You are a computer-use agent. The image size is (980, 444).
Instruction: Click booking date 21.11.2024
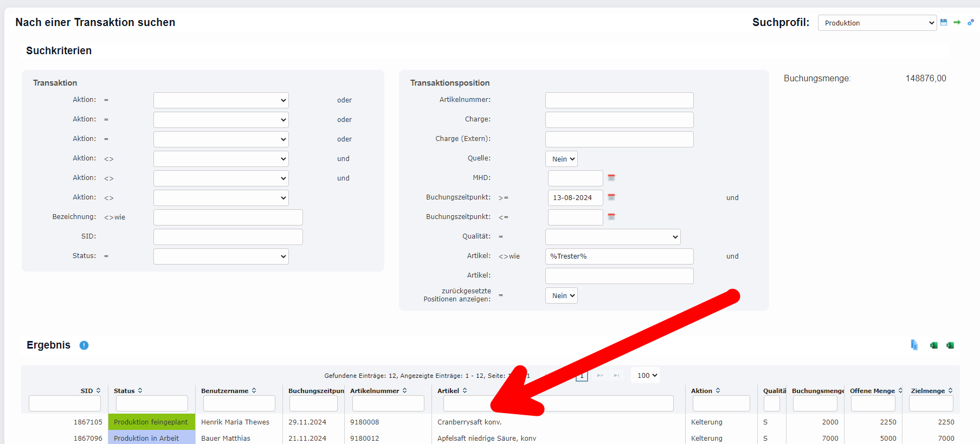click(x=307, y=438)
